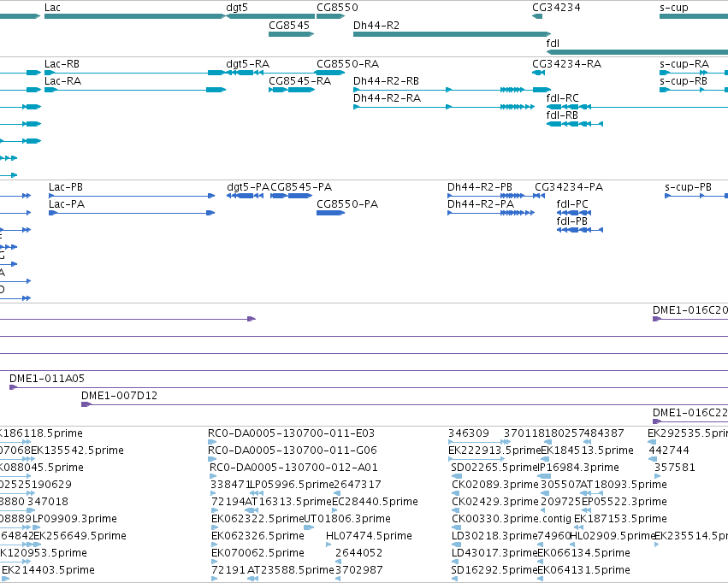The image size is (728, 583).
Task: Click transcript dgt5-RA label
Action: [x=247, y=64]
